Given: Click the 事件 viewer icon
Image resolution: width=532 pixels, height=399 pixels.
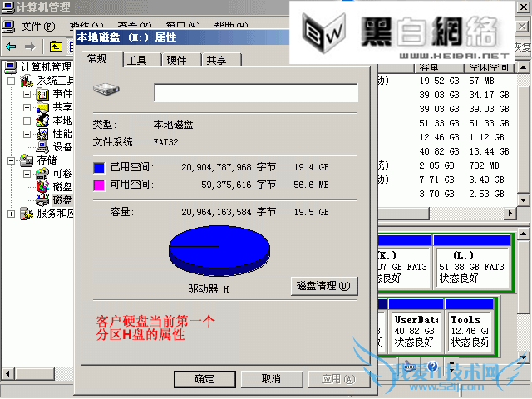Looking at the screenshot, I should tap(42, 94).
